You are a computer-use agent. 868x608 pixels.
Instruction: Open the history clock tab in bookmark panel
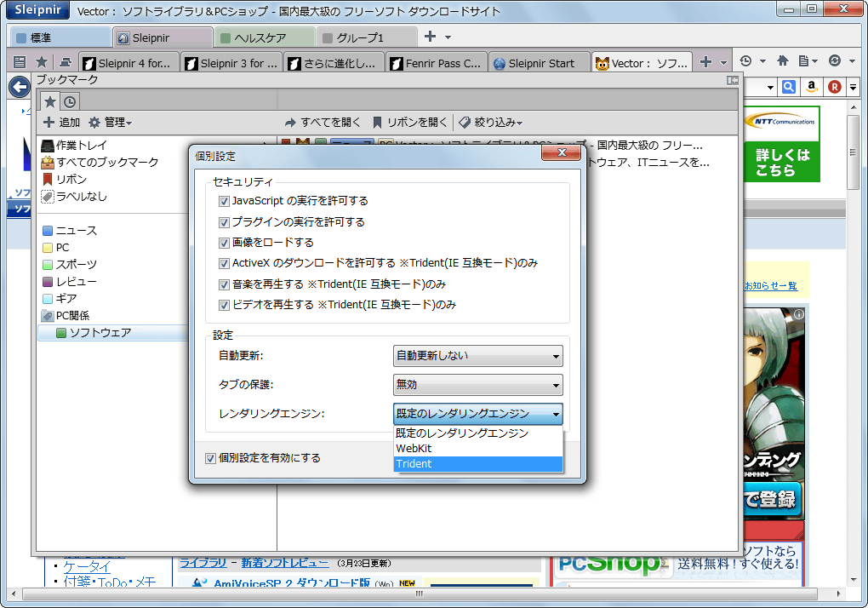[x=70, y=102]
